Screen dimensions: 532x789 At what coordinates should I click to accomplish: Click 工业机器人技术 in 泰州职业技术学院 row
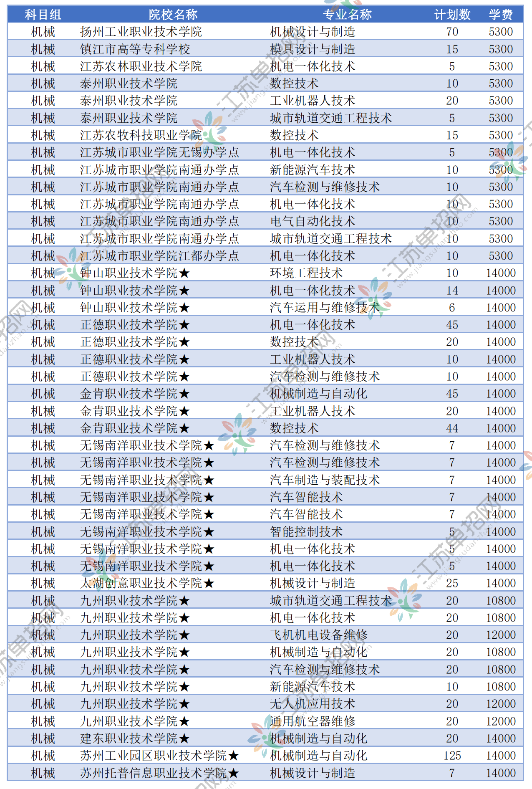(313, 101)
